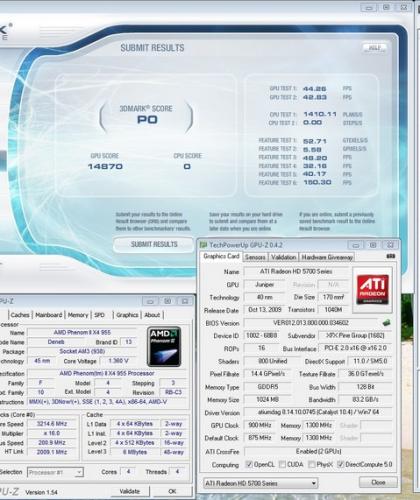Close GPU-Z with the title bar X

point(390,245)
